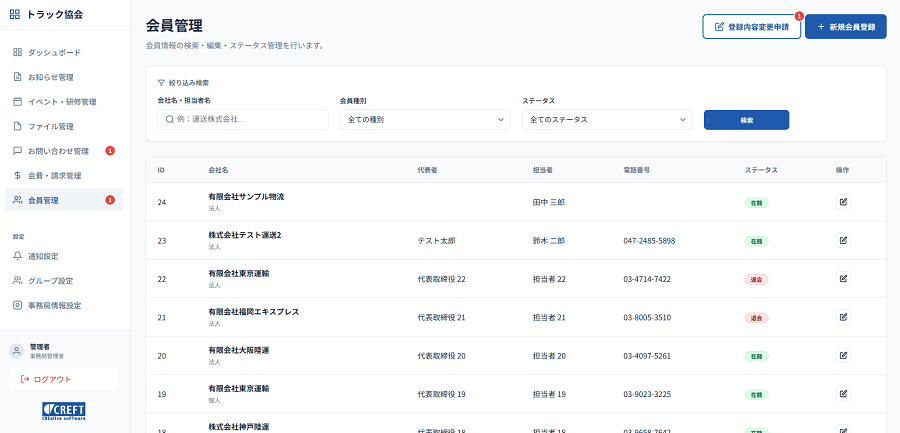Open イベント・研修管理 menu item
The height and width of the screenshot is (433, 900).
pyautogui.click(x=64, y=102)
